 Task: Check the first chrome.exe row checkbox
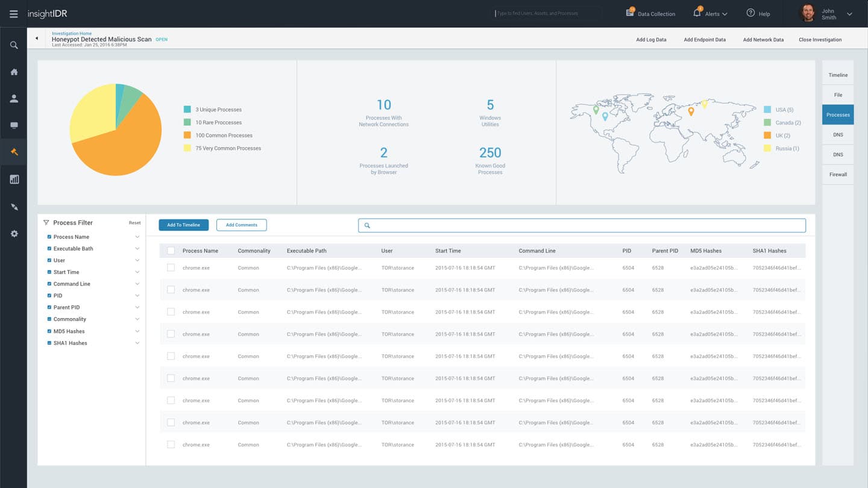point(171,267)
